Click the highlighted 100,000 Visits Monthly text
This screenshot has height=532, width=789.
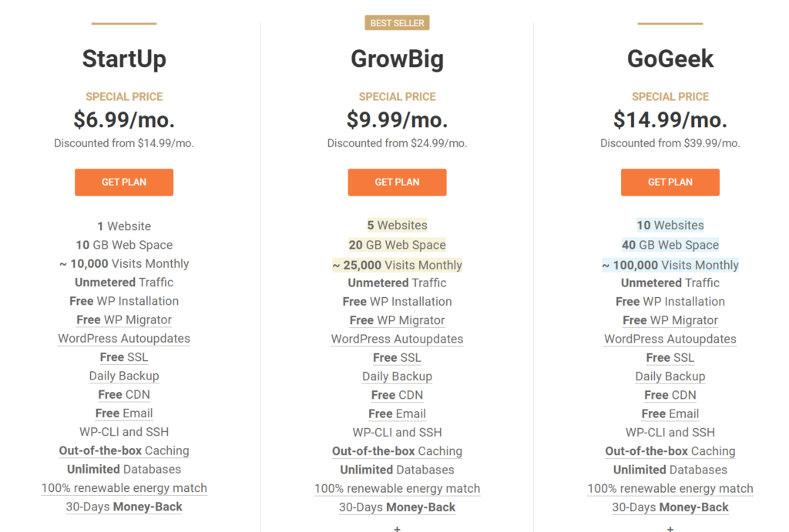coord(670,265)
